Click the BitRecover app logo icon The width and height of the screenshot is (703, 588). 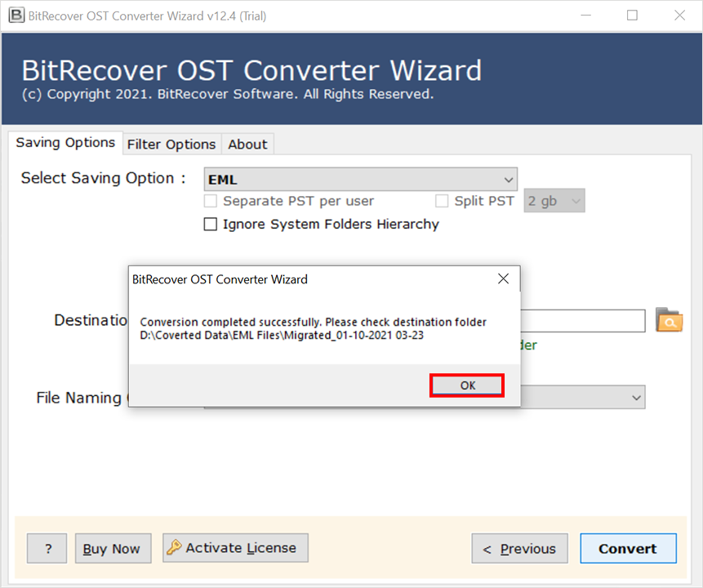[16, 16]
